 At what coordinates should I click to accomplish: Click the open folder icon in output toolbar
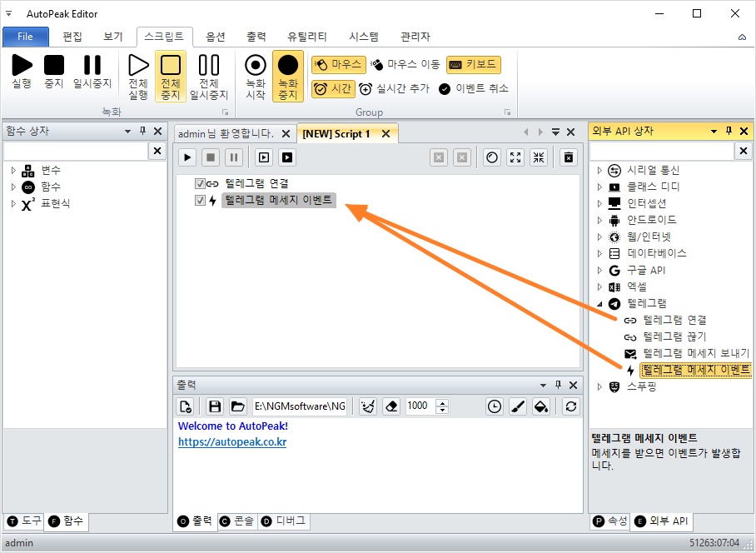pos(237,406)
